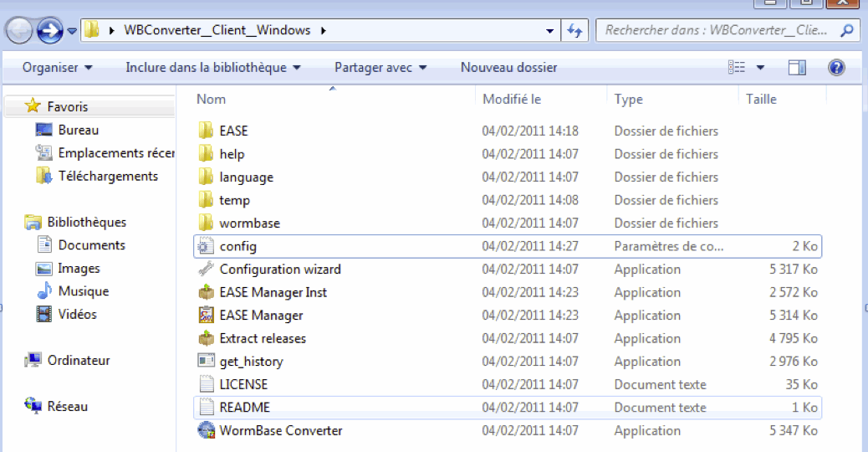Screen dimensions: 868x452
Task: Click the 2 976 Ko size value
Action: click(794, 361)
